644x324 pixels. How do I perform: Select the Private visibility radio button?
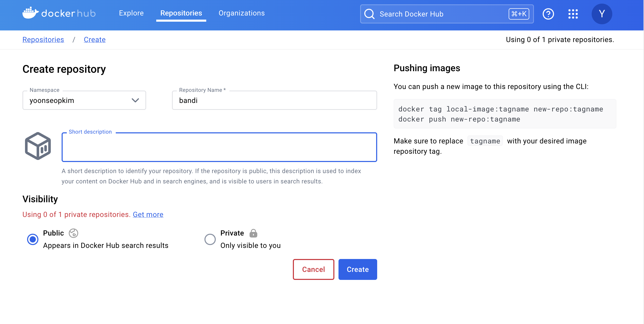210,239
